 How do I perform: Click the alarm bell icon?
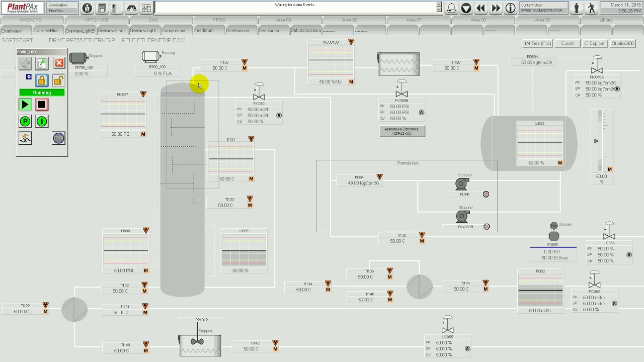coord(451,8)
